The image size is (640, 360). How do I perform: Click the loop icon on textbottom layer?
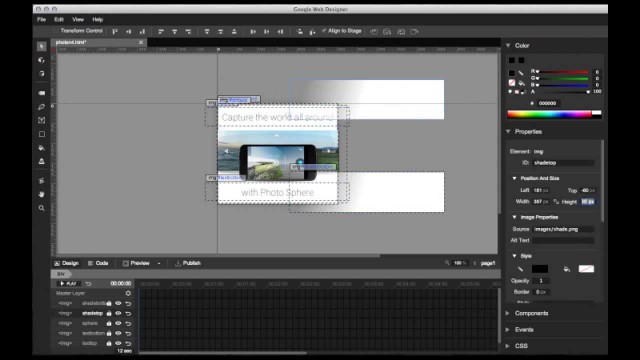(x=128, y=333)
